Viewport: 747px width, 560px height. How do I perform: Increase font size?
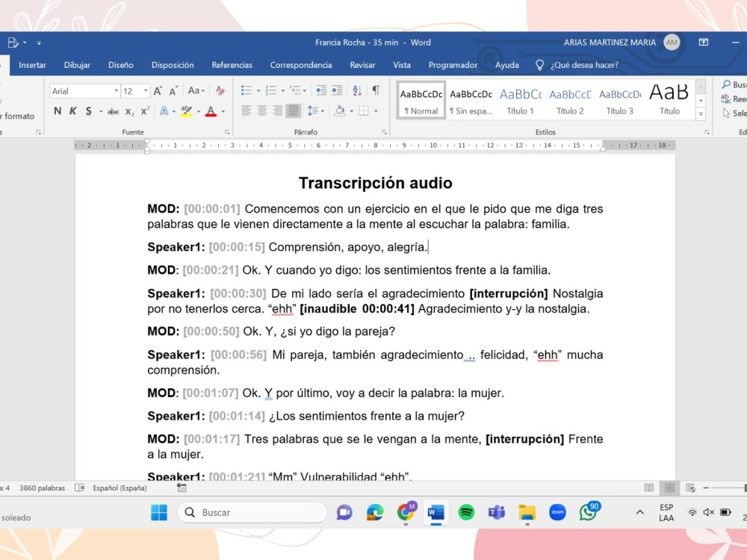pyautogui.click(x=158, y=90)
